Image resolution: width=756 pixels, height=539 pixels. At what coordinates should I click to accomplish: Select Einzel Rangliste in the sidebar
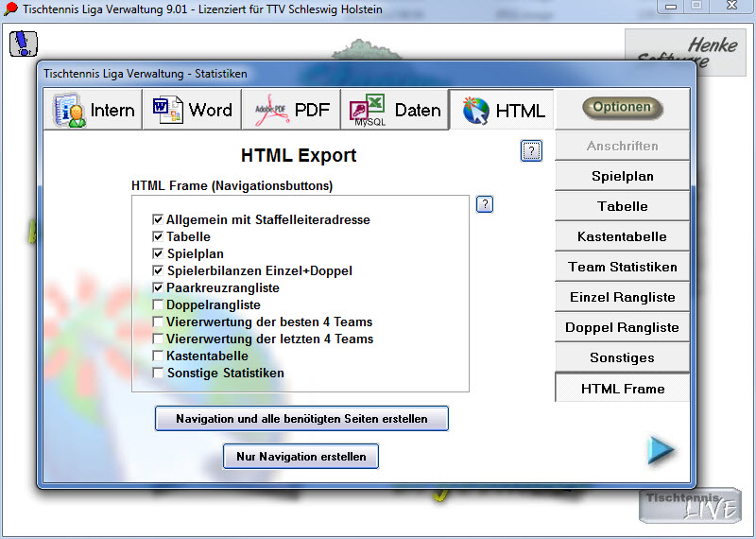coord(622,297)
